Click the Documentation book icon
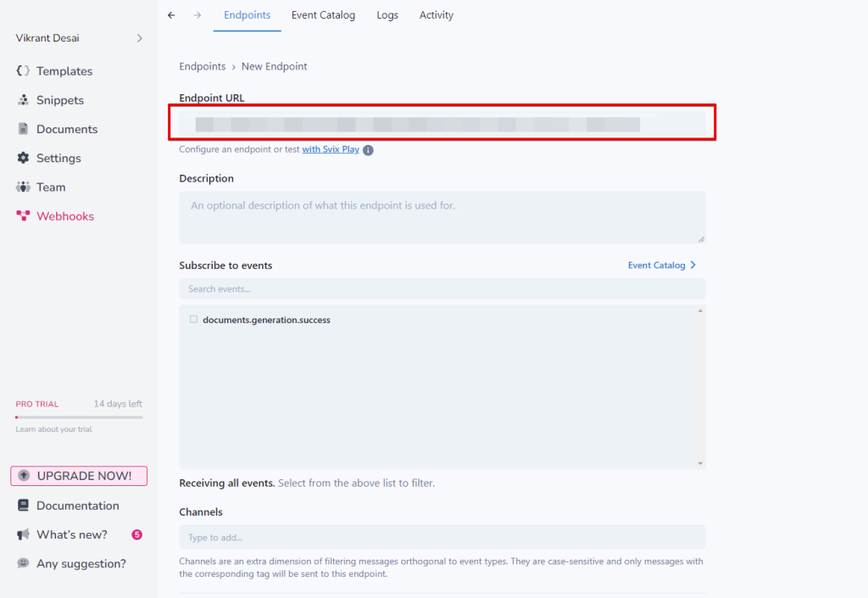The image size is (868, 598). point(23,506)
